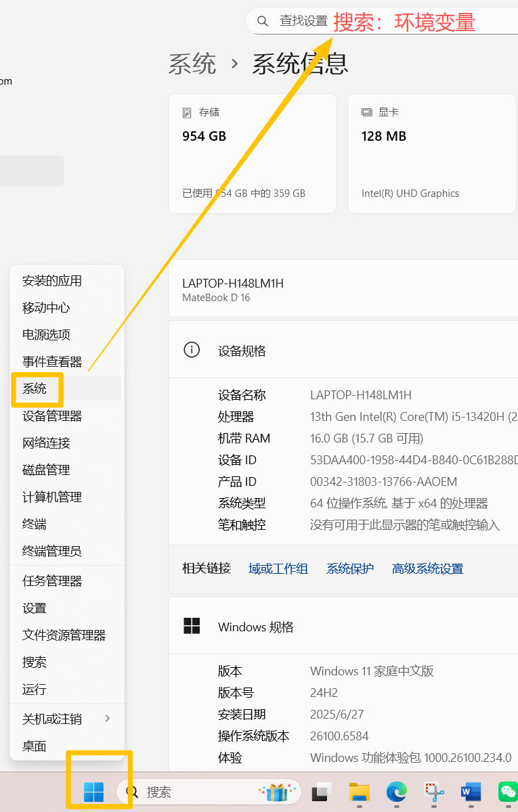Click the 产品 ID value 00342-31803-13766-AAOEM
Screen dimensions: 518x812
pyautogui.click(x=384, y=481)
